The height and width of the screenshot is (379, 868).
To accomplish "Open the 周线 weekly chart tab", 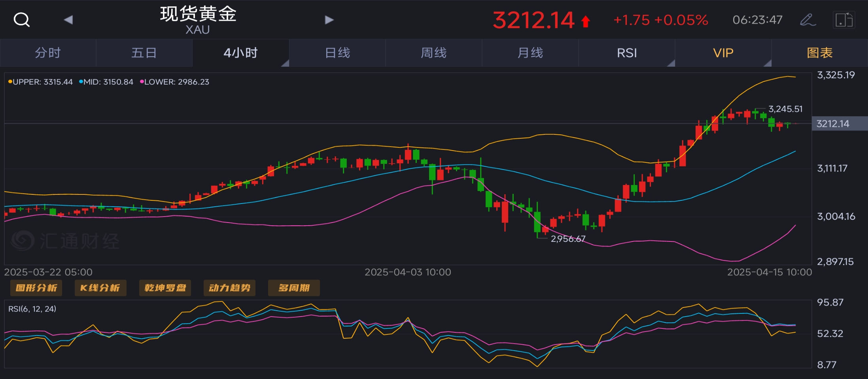I will pyautogui.click(x=434, y=53).
